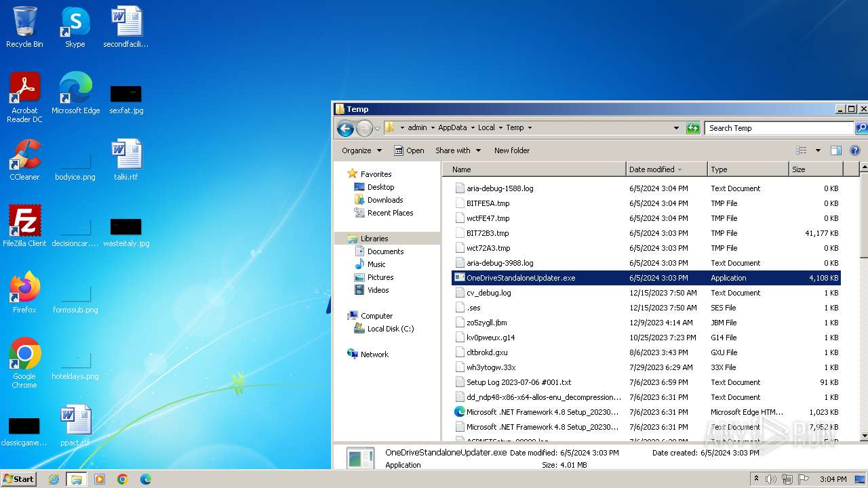Select hoteldays.png desktop file
This screenshot has height=488, width=868.
tap(75, 365)
